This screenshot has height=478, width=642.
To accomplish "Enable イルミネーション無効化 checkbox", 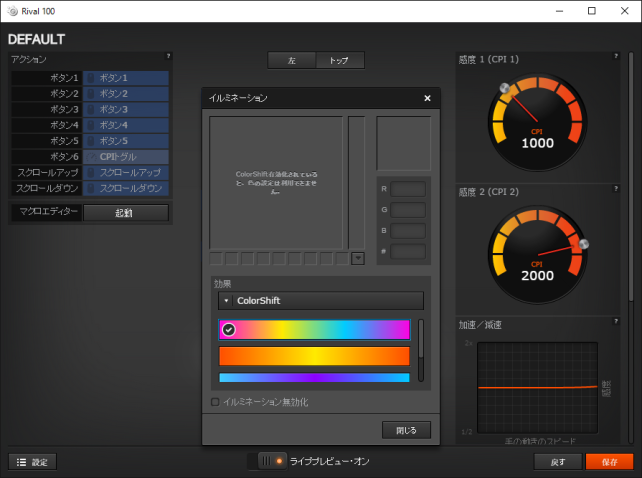I will (215, 402).
